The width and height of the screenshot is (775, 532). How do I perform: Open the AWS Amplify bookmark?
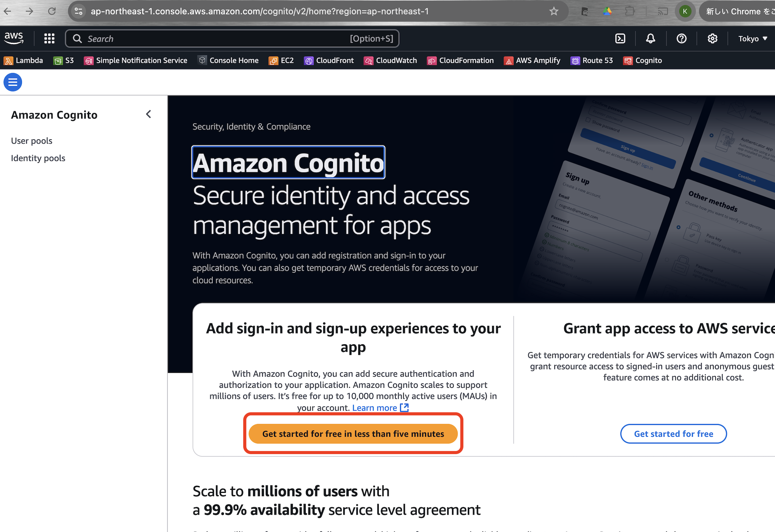click(532, 60)
